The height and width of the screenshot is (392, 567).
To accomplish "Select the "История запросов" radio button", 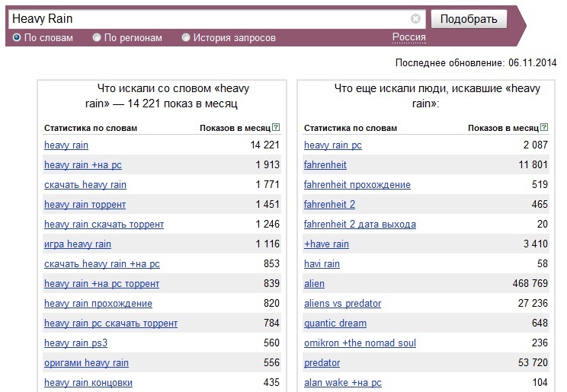I will tap(185, 37).
